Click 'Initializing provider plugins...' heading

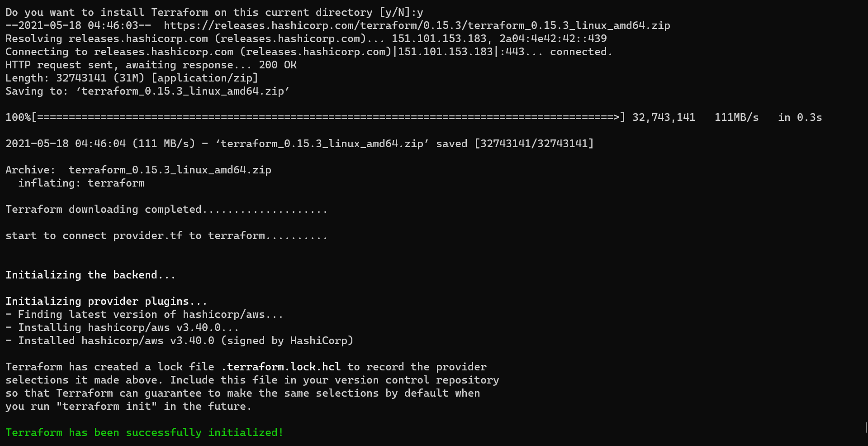(x=106, y=301)
